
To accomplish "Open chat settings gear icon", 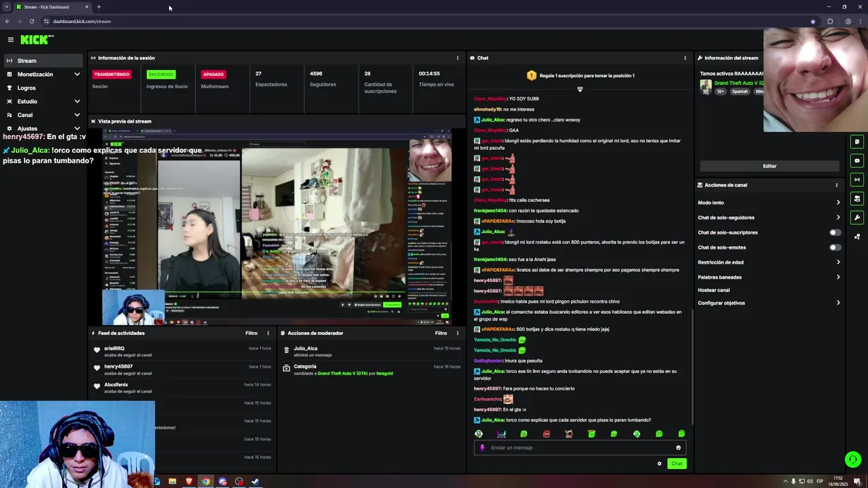I will (659, 464).
